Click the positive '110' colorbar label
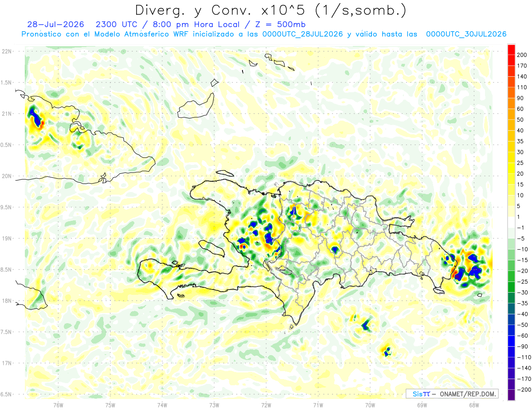532x411 pixels. pos(522,87)
